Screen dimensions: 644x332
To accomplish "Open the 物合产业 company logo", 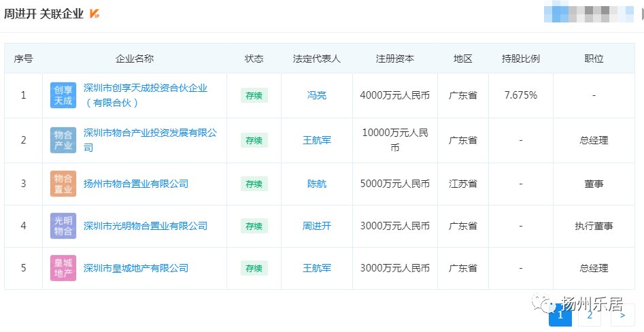I will tap(63, 140).
